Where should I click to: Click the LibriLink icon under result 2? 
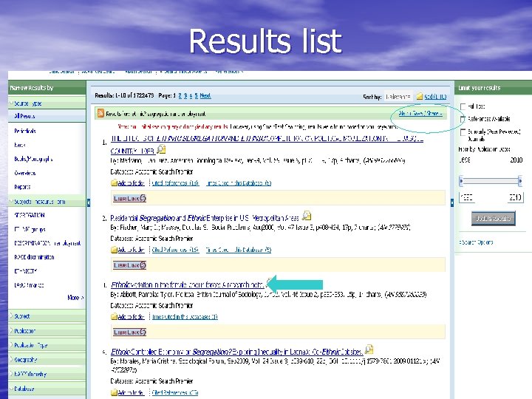point(129,265)
